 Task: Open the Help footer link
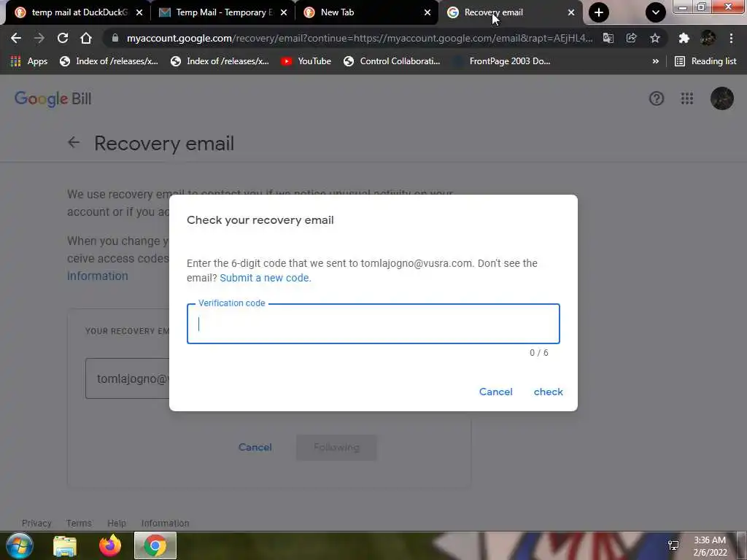[x=117, y=523]
